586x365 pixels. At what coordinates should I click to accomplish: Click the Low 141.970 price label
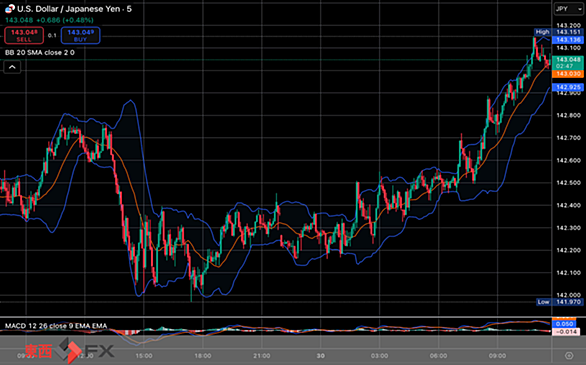[560, 302]
